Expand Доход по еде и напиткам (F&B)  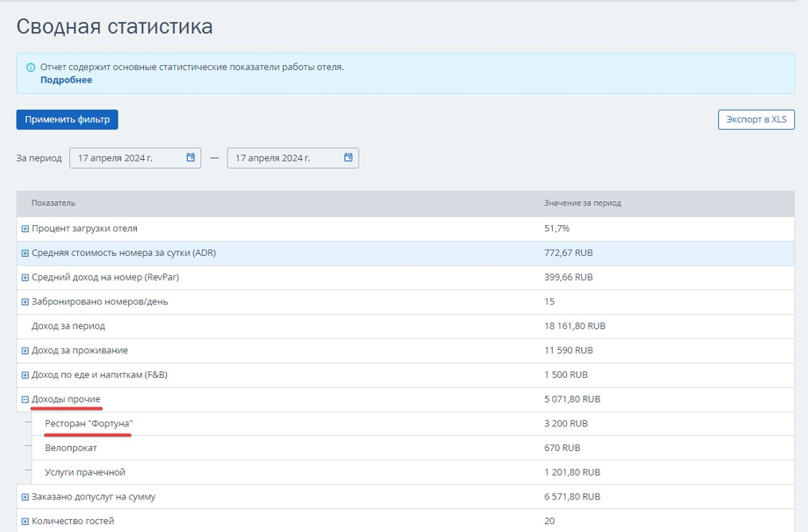click(x=25, y=375)
